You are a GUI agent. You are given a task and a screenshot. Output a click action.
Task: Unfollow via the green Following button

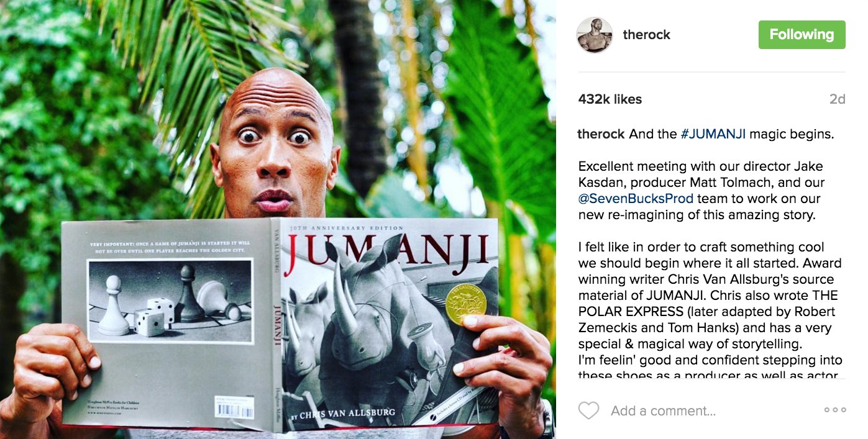802,35
